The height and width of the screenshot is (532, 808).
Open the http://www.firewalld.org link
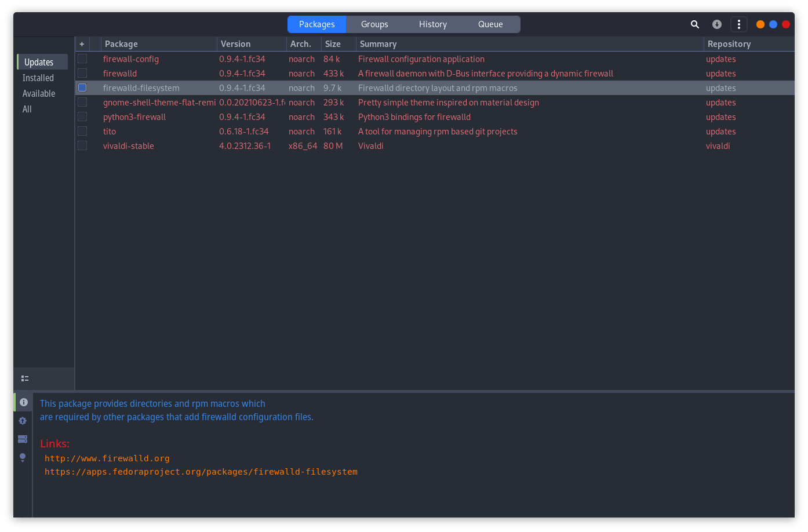point(107,458)
